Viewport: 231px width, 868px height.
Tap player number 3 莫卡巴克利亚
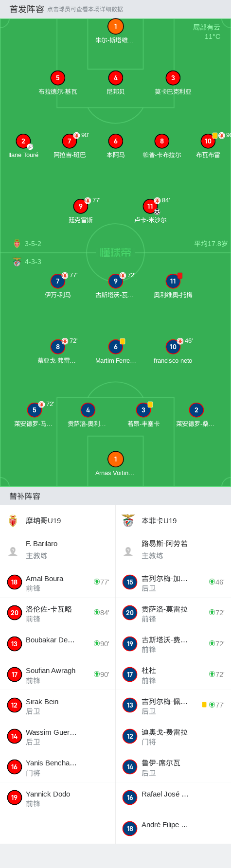click(x=173, y=78)
